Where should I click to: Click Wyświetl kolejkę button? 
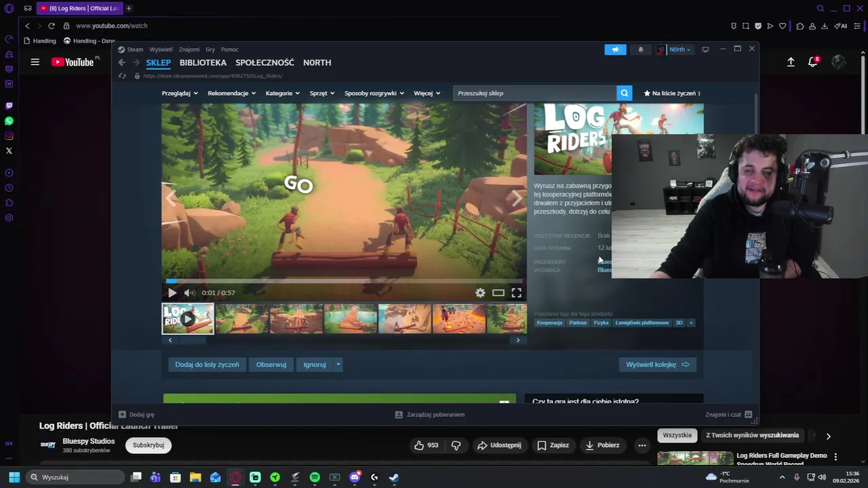(x=658, y=365)
